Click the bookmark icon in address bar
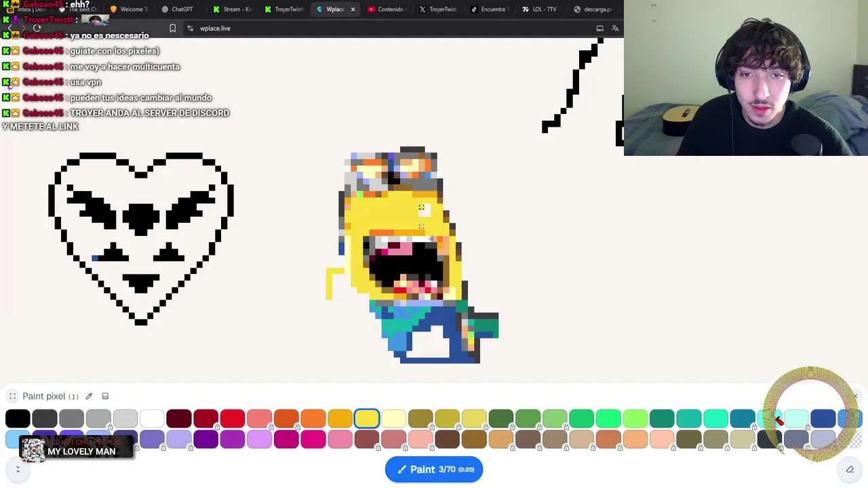The height and width of the screenshot is (488, 868). pyautogui.click(x=172, y=28)
